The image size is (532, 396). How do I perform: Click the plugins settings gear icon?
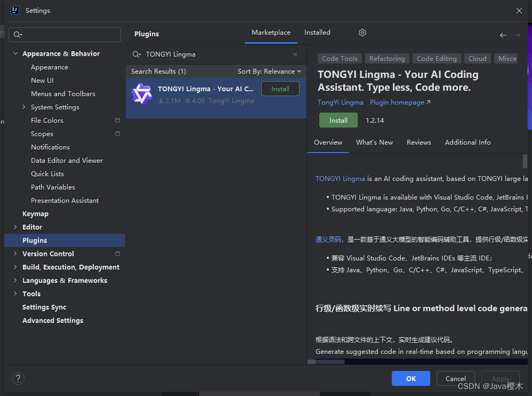(362, 33)
